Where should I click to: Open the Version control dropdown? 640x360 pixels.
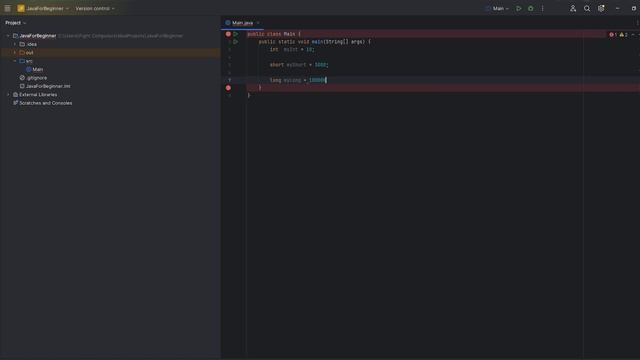(x=95, y=8)
